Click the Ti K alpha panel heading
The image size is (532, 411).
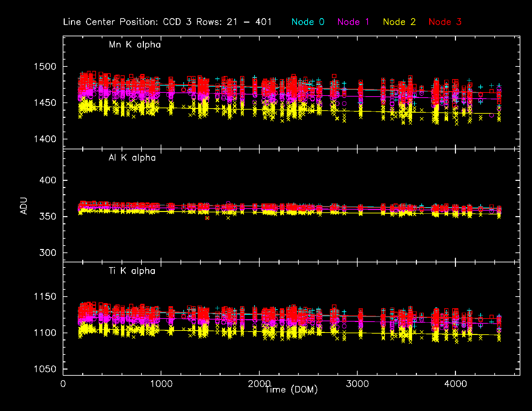point(132,271)
